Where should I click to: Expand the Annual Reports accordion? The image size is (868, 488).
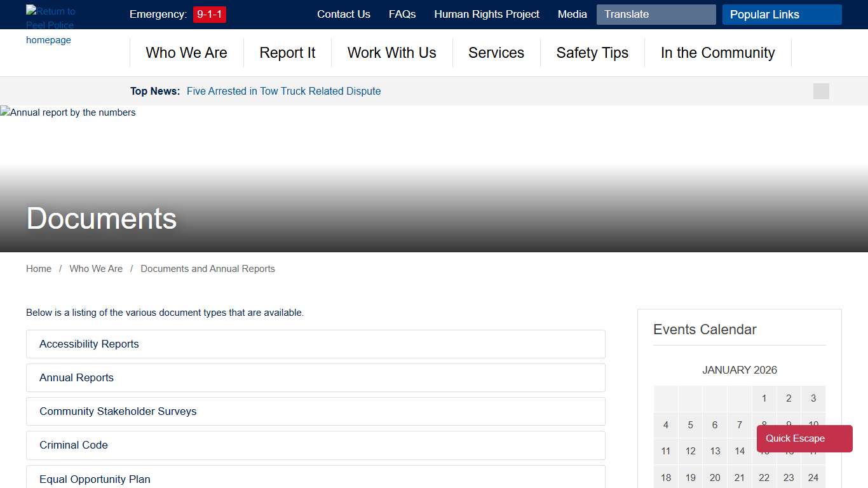[315, 377]
